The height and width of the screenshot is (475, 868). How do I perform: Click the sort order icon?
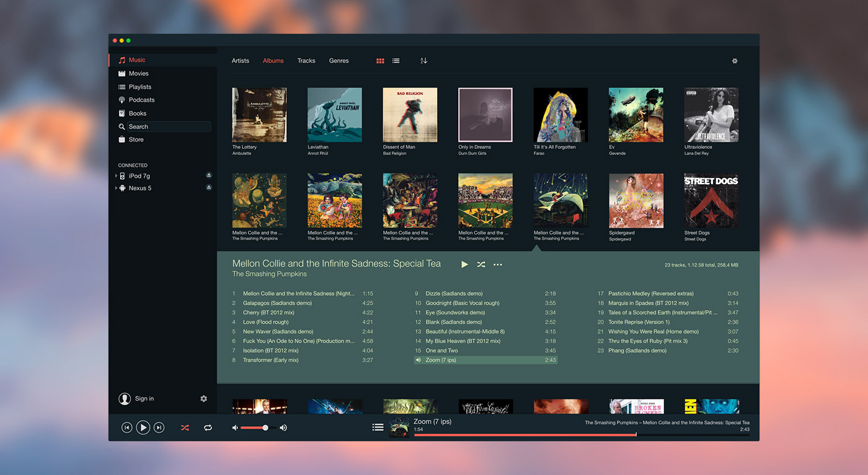point(423,61)
